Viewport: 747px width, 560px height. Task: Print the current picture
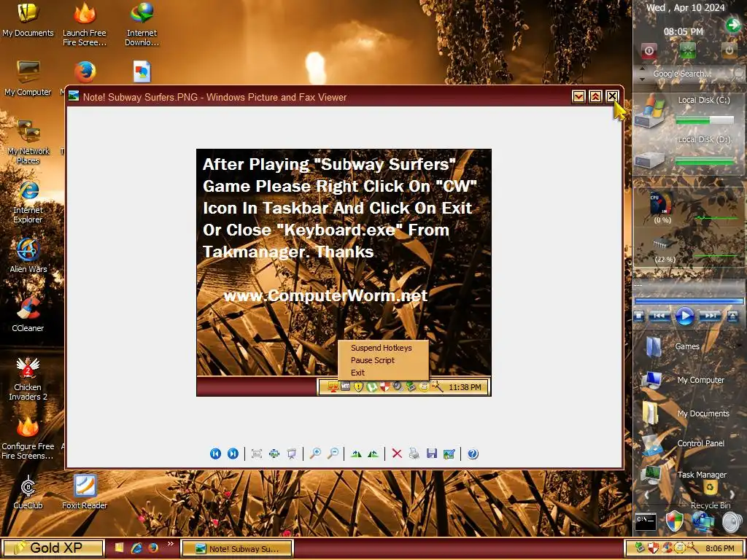pos(414,454)
